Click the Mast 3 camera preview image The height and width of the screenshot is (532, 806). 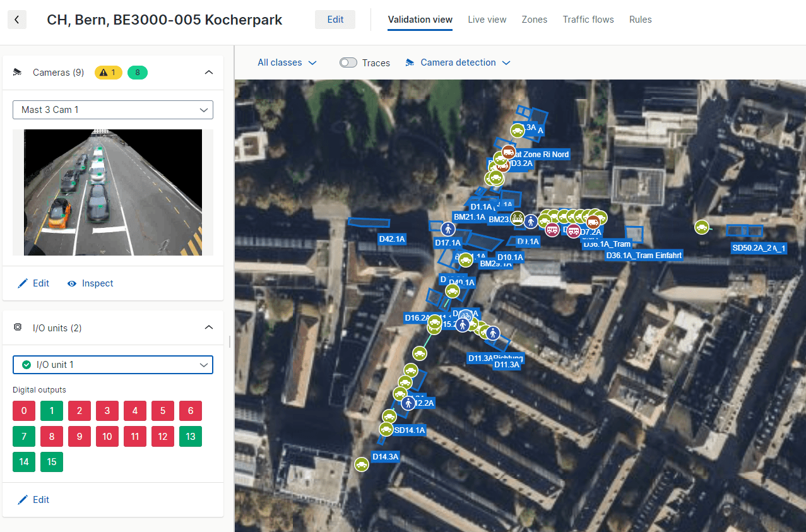pyautogui.click(x=113, y=192)
